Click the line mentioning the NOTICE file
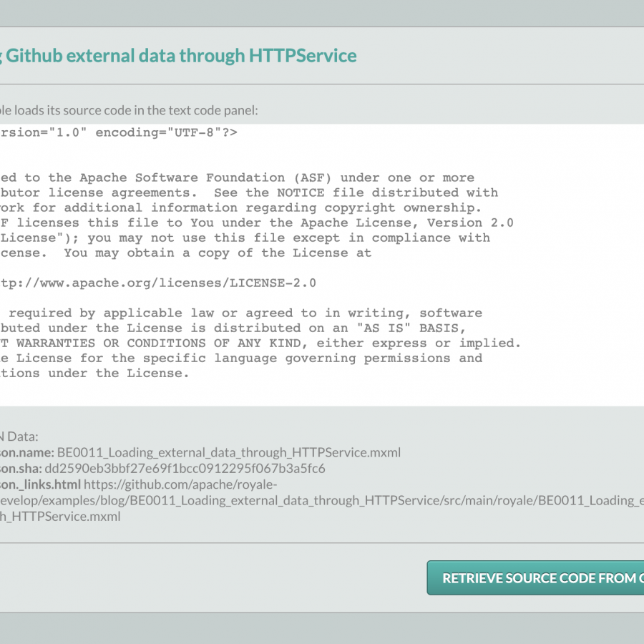The width and height of the screenshot is (644, 644). (x=250, y=192)
